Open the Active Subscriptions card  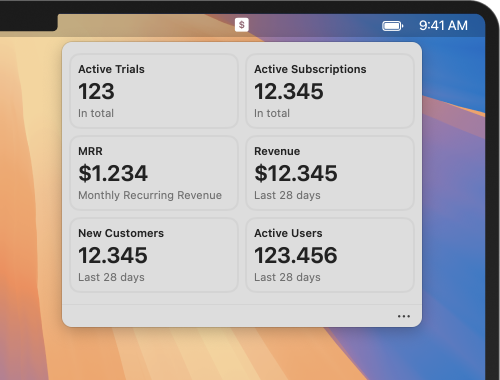330,91
